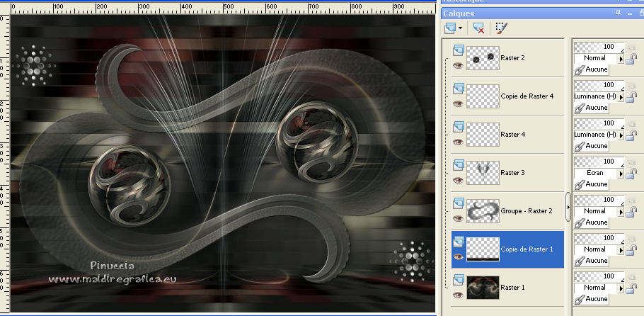Click layer type icon of Copie de Raster 1
644x316 pixels.
point(459,242)
